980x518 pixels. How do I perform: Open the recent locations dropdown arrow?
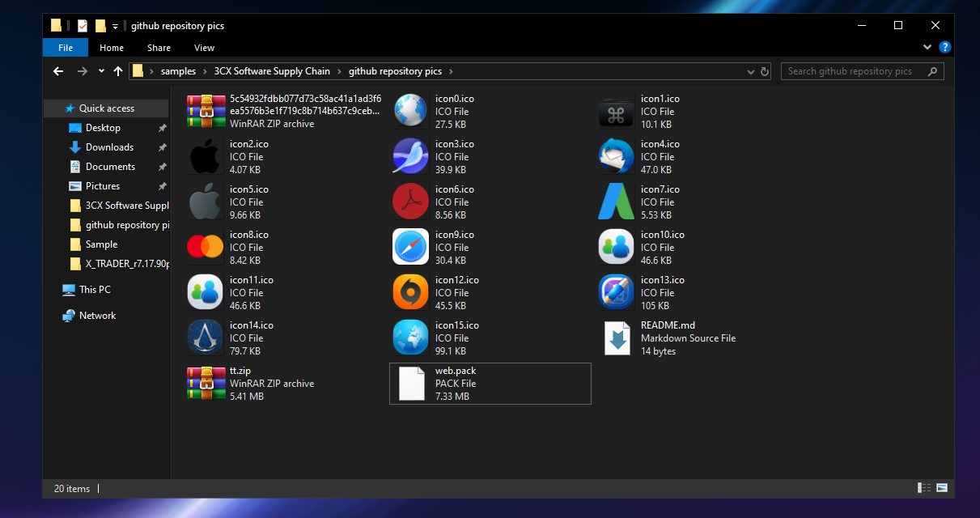tap(101, 71)
